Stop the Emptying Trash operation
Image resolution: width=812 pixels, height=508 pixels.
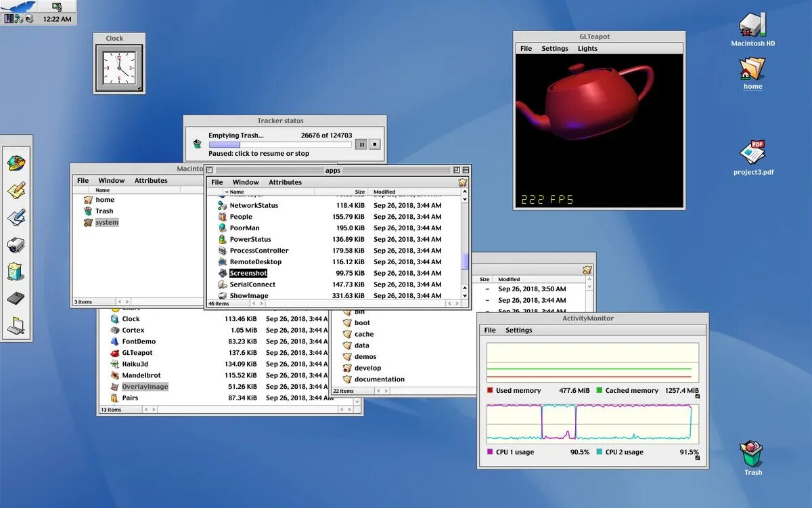(375, 144)
